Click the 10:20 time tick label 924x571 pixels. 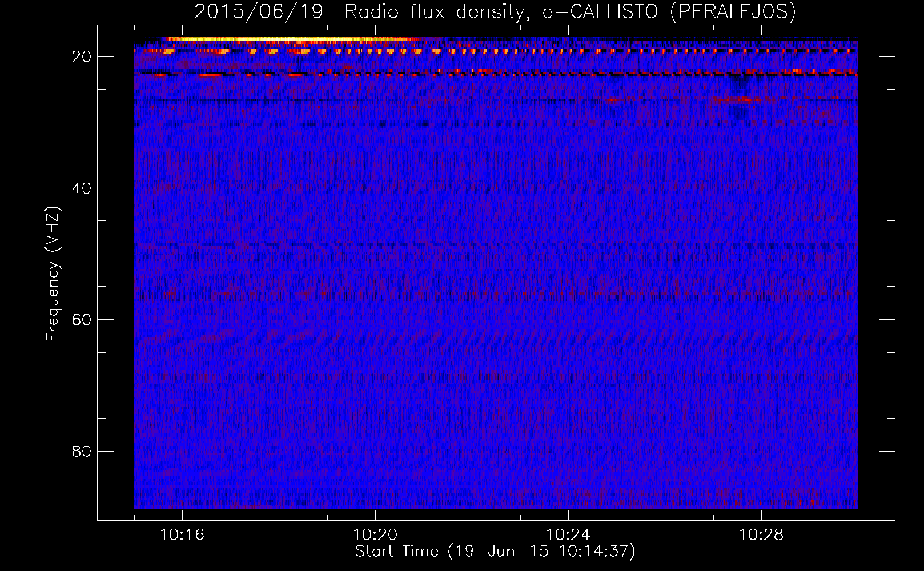click(375, 535)
